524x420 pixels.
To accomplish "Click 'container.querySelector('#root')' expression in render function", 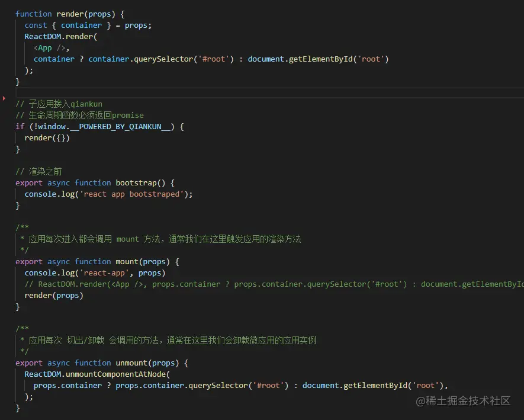I will (x=161, y=59).
